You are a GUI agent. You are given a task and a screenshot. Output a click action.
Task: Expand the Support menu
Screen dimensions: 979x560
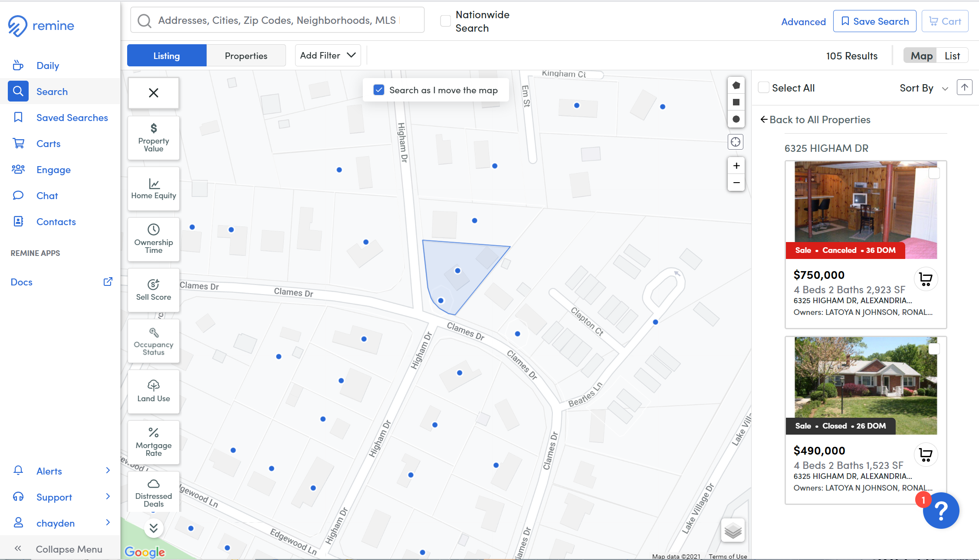(x=61, y=497)
